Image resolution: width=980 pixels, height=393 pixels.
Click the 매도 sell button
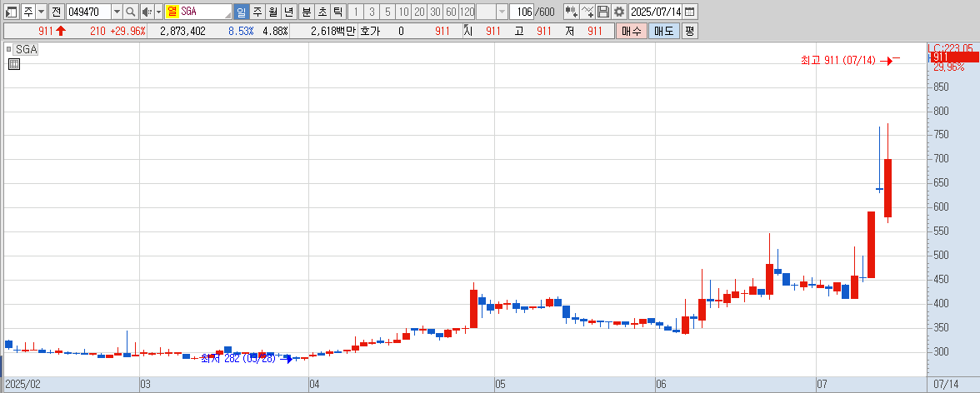663,32
